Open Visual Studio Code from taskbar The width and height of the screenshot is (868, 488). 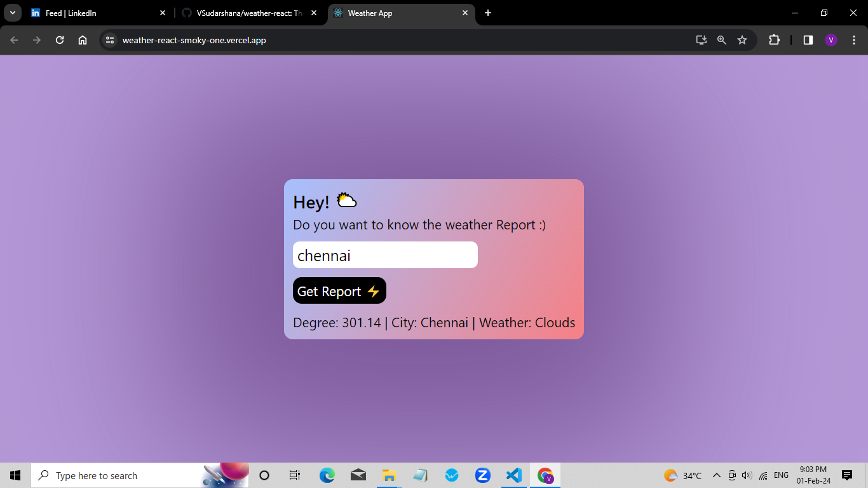[513, 475]
